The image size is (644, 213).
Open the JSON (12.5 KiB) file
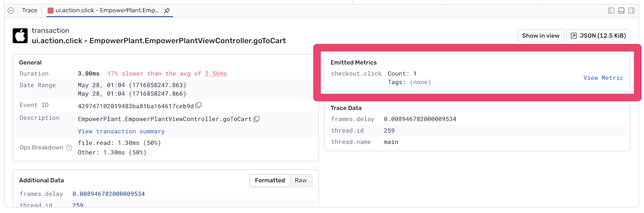coord(598,36)
